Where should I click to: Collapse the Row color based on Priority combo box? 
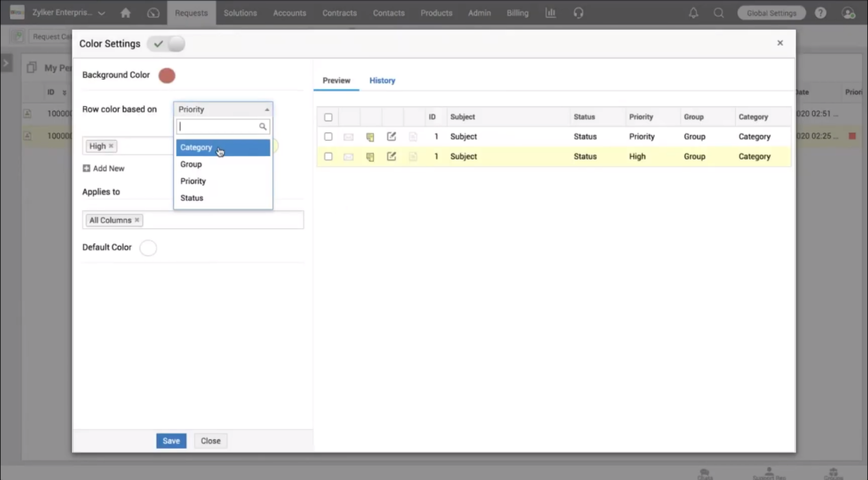pyautogui.click(x=223, y=109)
